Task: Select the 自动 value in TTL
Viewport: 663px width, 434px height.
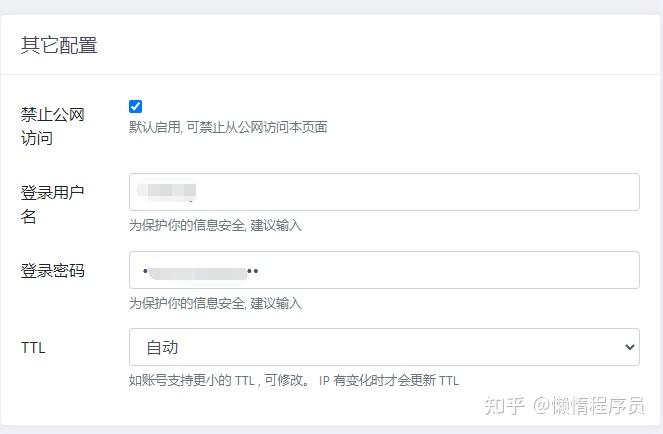Action: point(162,347)
